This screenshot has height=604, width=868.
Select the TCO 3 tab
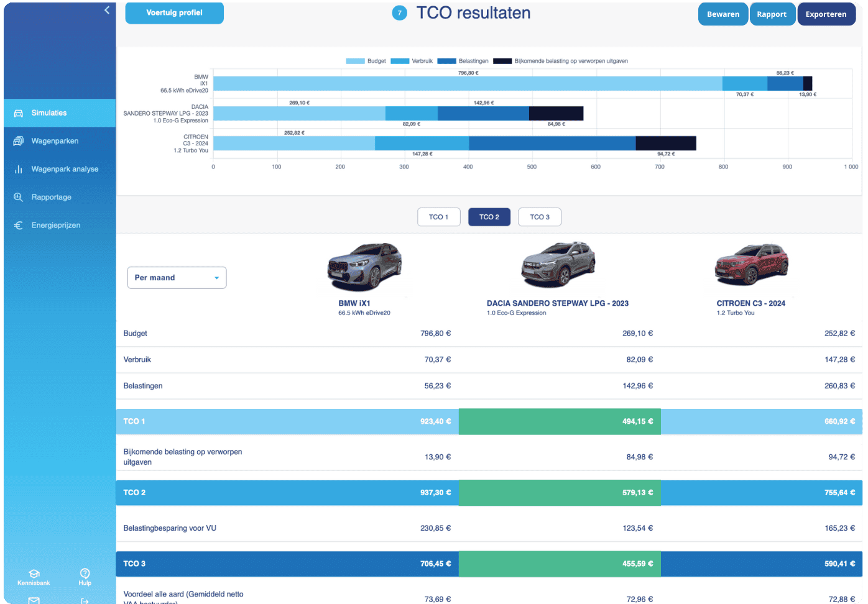[539, 217]
